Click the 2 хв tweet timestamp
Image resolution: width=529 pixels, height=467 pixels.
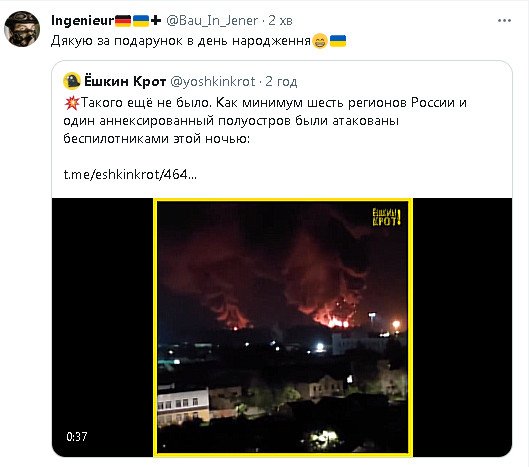[280, 21]
